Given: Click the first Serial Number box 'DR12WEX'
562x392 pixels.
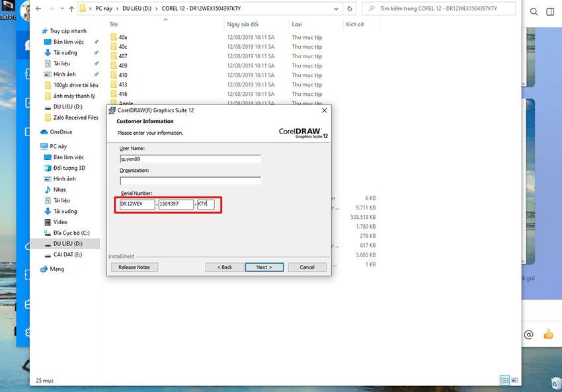Looking at the screenshot, I should (138, 204).
